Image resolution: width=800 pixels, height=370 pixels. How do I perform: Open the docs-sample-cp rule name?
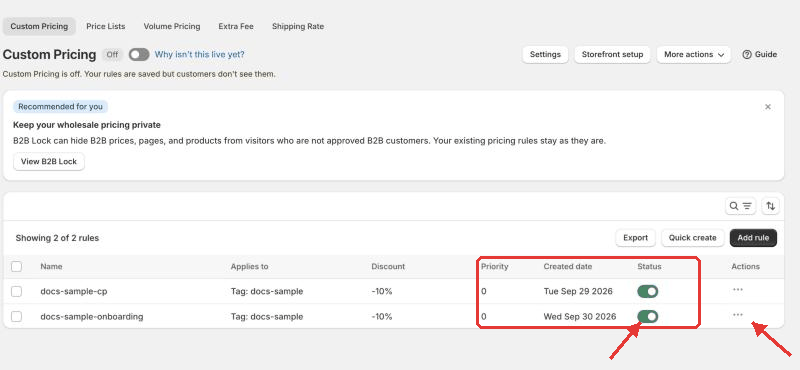pos(74,291)
